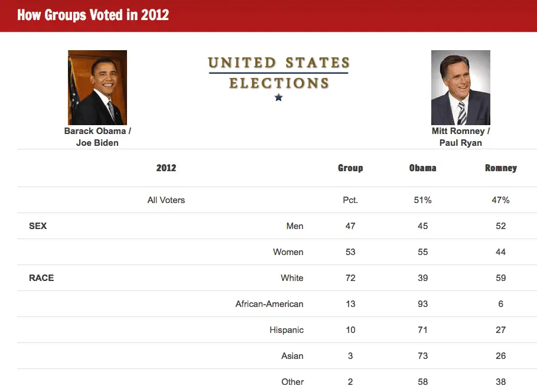The image size is (537, 392).
Task: Select the Women row label
Action: [x=288, y=252]
